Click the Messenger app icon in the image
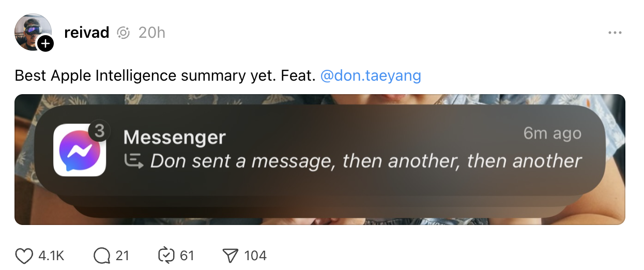Viewport: 644px width, 270px height. point(80,150)
